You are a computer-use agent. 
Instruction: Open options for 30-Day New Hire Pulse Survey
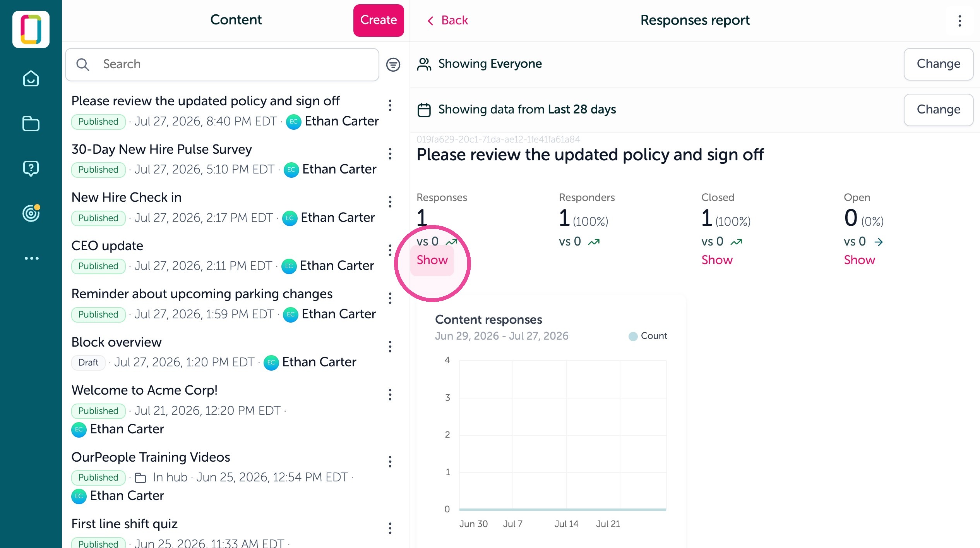point(390,154)
